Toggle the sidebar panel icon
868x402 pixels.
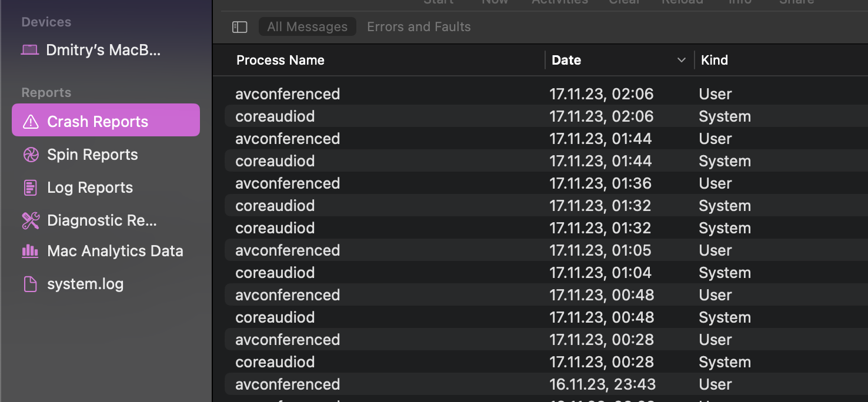[239, 27]
